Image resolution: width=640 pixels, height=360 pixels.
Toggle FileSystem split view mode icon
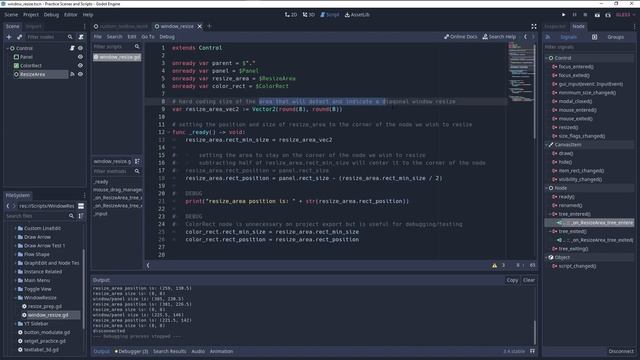81,206
